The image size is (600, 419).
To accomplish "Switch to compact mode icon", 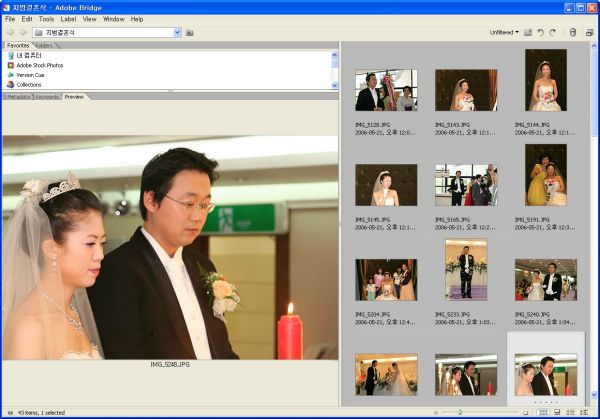I will pos(589,32).
